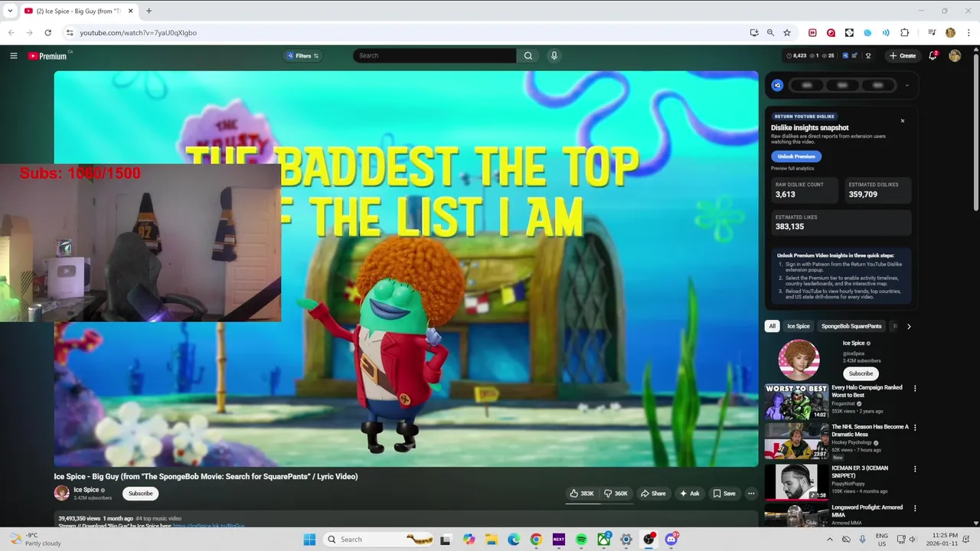Go to YouTube Premium home logo
Viewport: 980px width, 551px height.
click(47, 56)
